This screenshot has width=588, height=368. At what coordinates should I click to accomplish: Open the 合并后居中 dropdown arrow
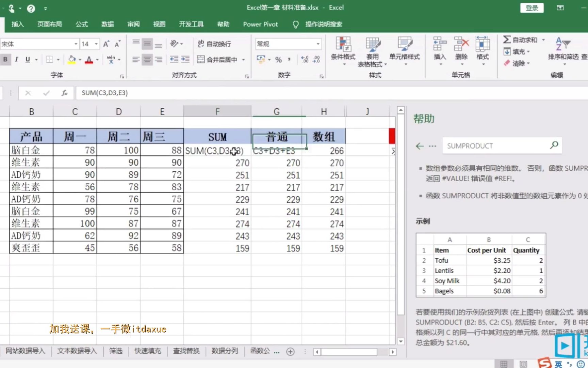tap(244, 60)
